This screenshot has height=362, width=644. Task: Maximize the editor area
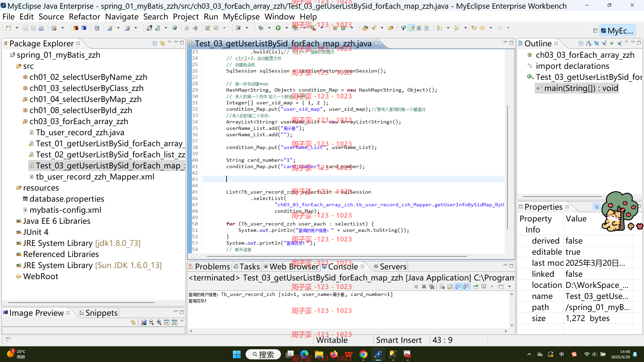[x=511, y=42]
